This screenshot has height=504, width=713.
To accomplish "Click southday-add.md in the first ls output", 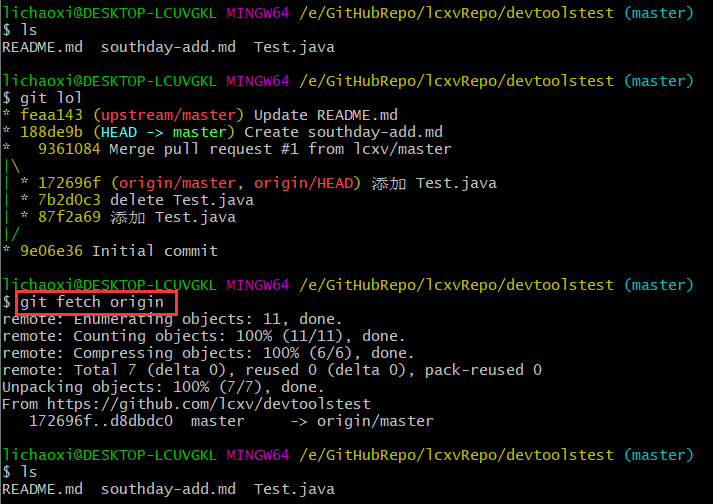I will [x=168, y=47].
